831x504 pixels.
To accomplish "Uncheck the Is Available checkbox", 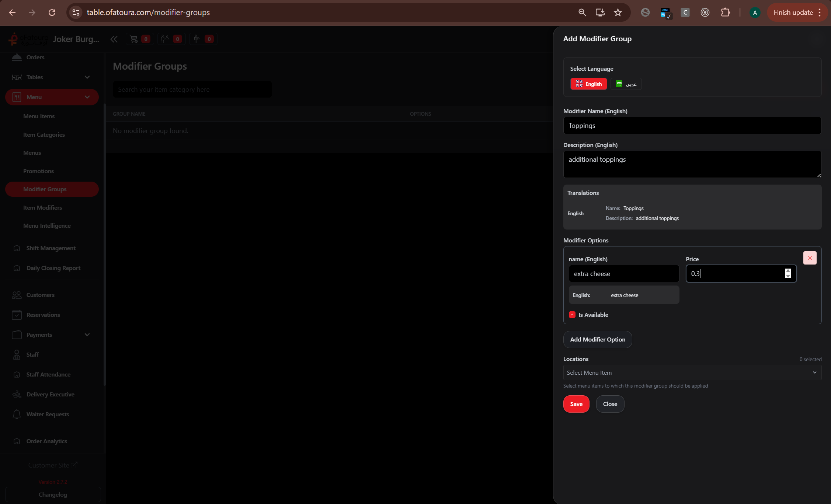I will 572,315.
